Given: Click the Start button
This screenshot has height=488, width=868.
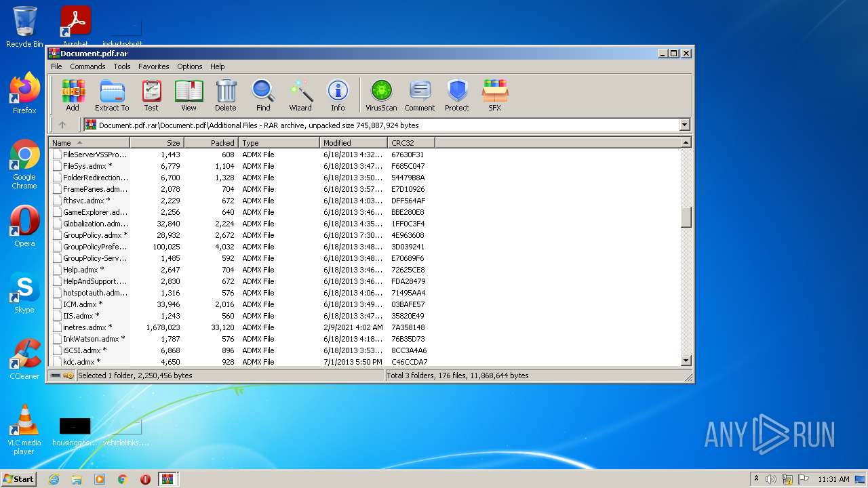Looking at the screenshot, I should click(x=19, y=479).
